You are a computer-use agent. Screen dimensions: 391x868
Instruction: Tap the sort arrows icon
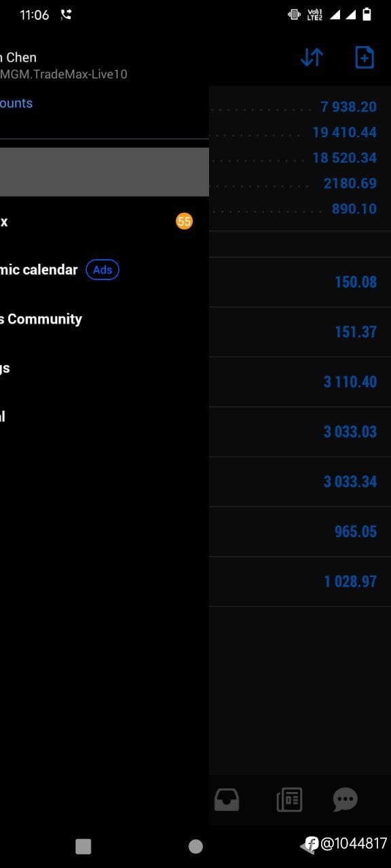click(312, 58)
